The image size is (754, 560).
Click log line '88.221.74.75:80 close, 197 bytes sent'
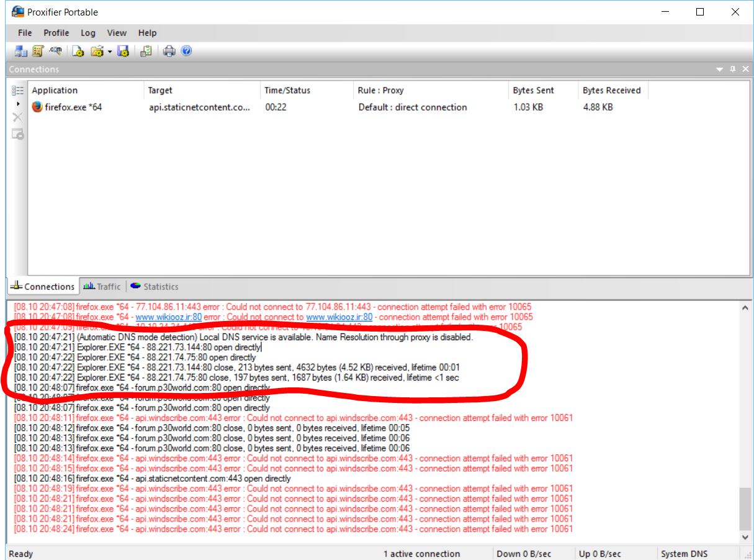point(236,377)
